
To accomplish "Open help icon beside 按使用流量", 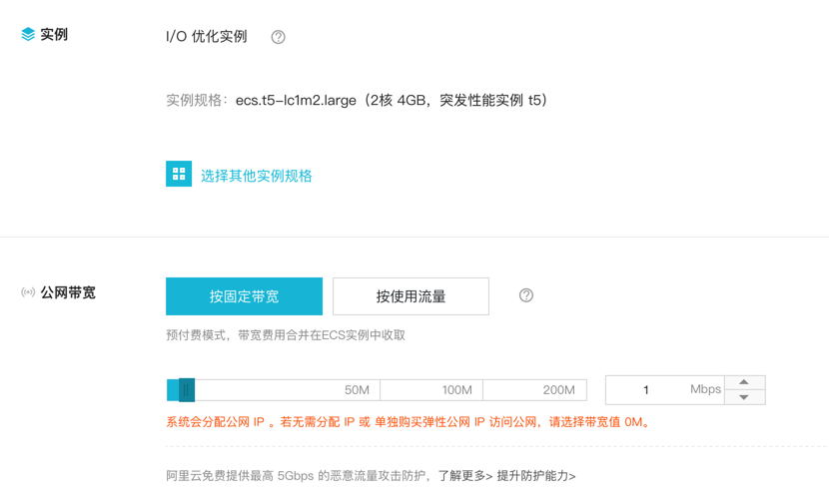I will coord(526,295).
